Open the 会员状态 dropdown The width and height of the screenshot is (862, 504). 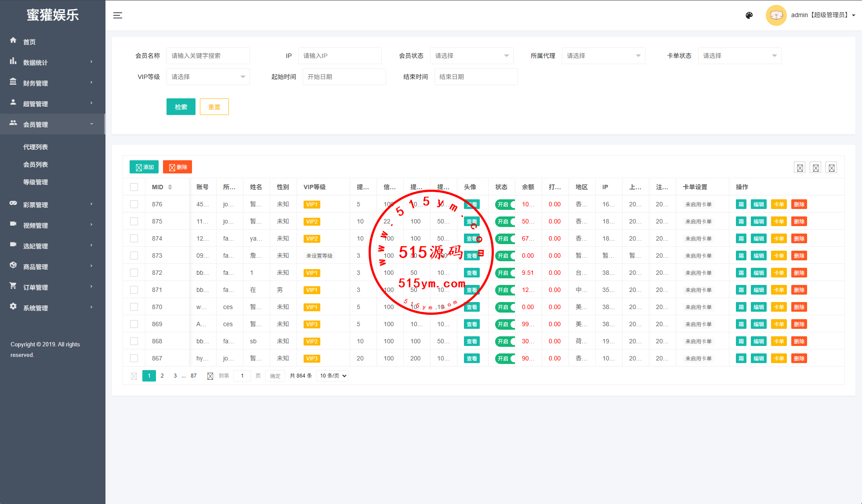[471, 56]
